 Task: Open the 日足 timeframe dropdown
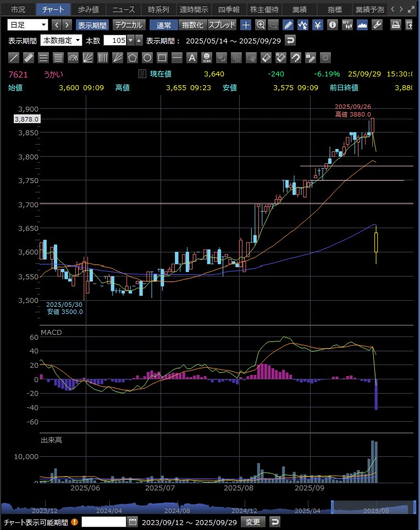tap(27, 25)
